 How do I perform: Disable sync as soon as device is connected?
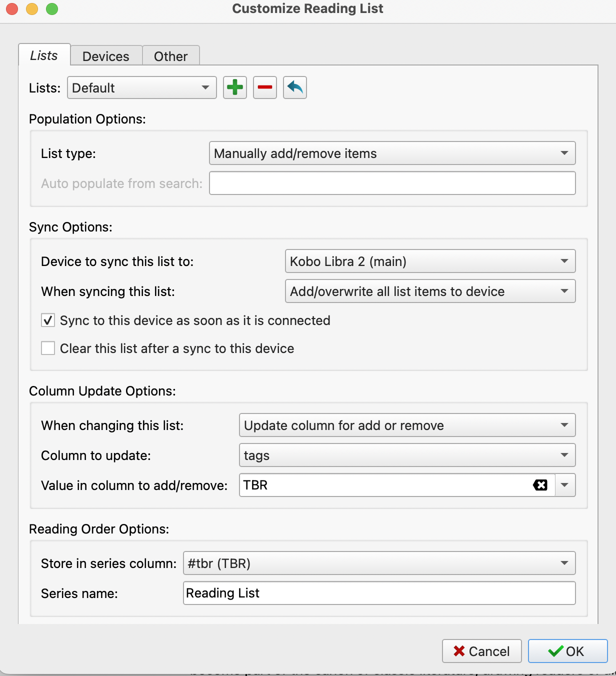[x=48, y=320]
